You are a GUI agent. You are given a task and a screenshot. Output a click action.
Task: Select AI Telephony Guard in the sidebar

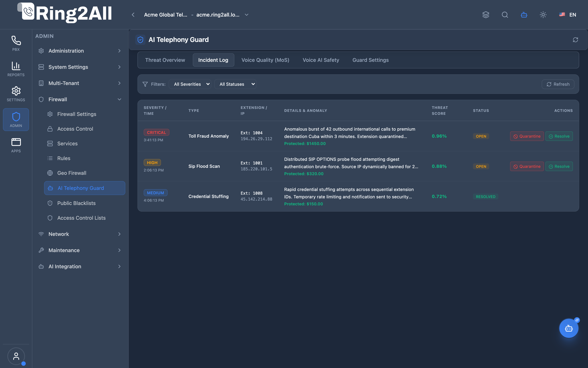point(85,188)
